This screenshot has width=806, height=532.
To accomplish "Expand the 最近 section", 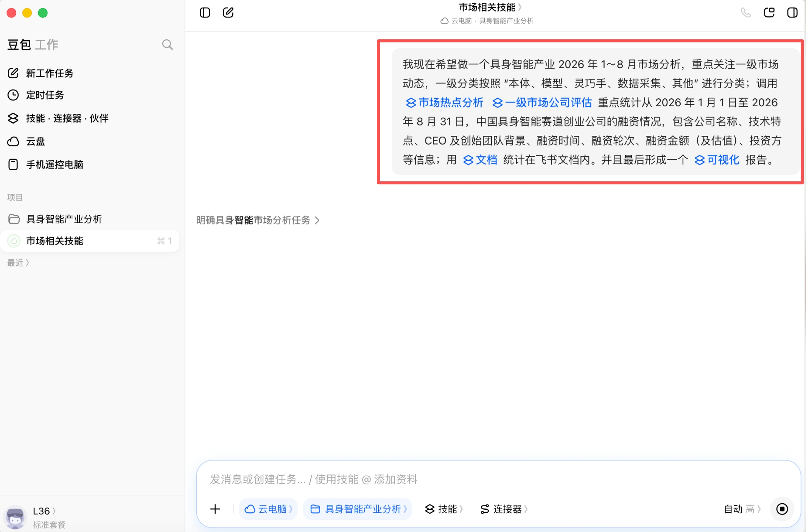I will [x=18, y=263].
